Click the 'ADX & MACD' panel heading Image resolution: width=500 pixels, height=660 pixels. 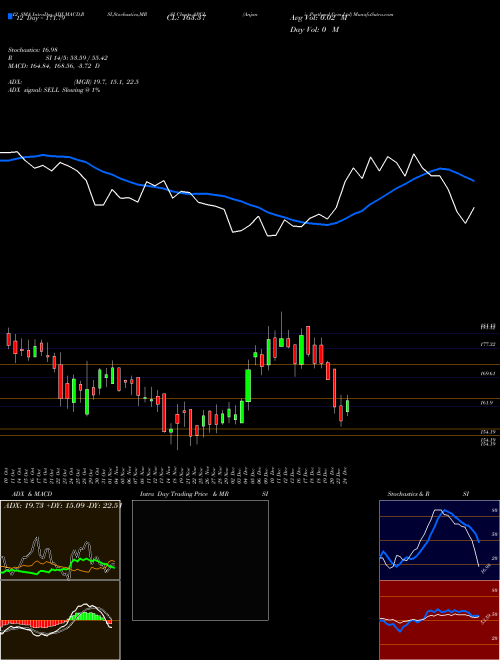tap(32, 494)
